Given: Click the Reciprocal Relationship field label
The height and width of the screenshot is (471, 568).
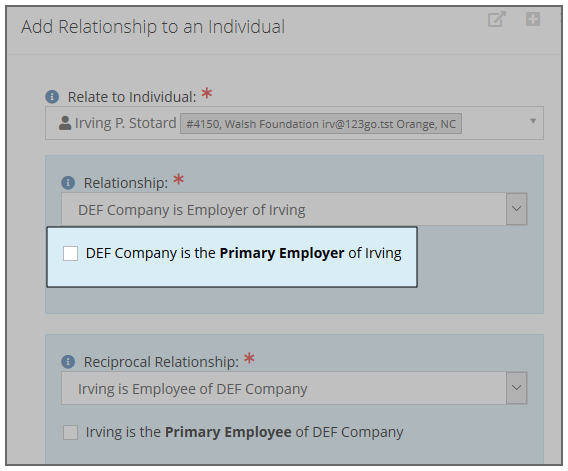Looking at the screenshot, I should [x=161, y=362].
